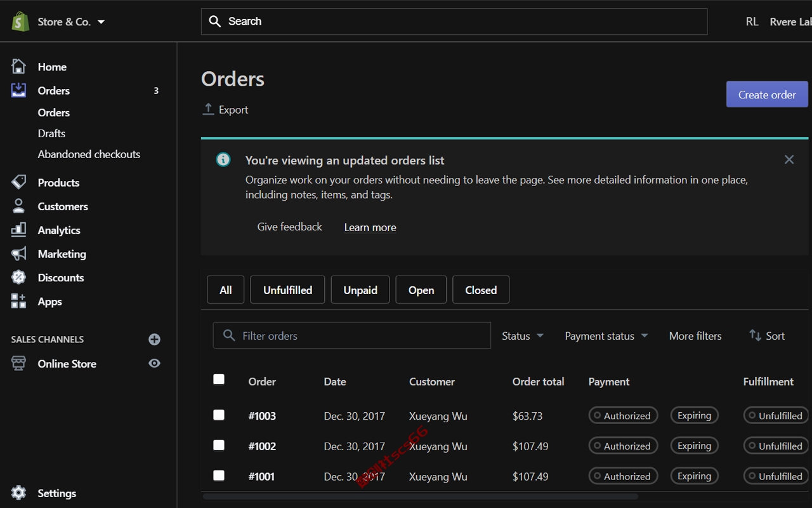
Task: Click the Expiring badge of order #1002
Action: (694, 446)
